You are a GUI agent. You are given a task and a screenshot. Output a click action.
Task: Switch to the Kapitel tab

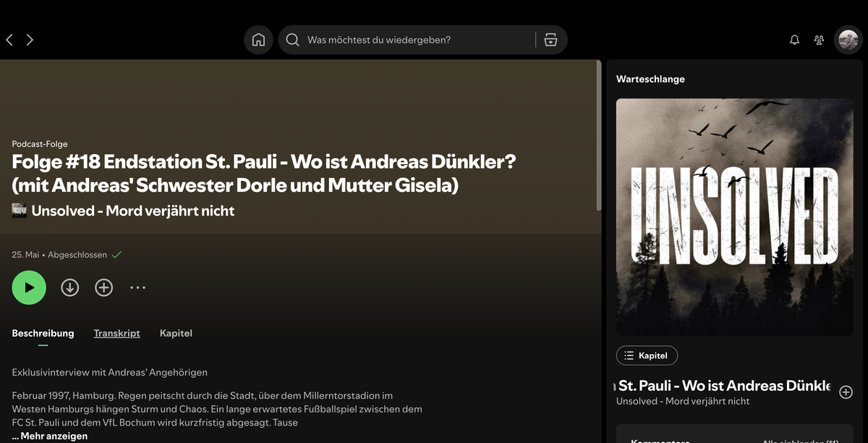[176, 333]
